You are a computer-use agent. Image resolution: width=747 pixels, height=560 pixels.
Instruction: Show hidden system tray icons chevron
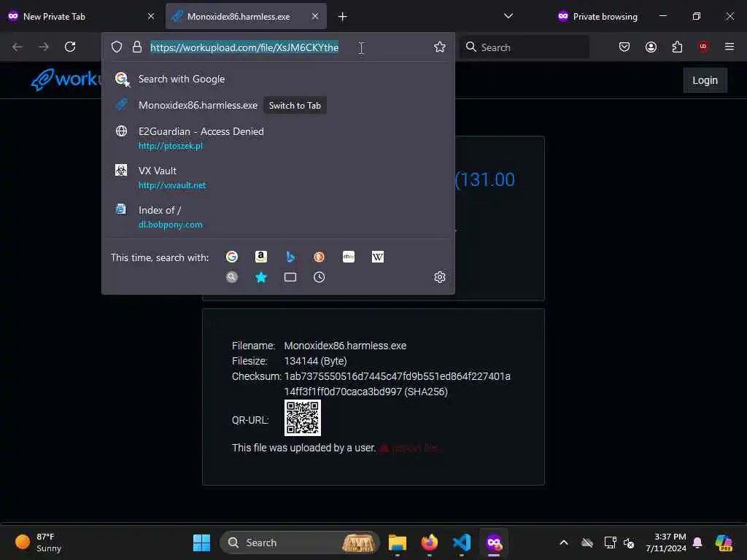pos(564,542)
